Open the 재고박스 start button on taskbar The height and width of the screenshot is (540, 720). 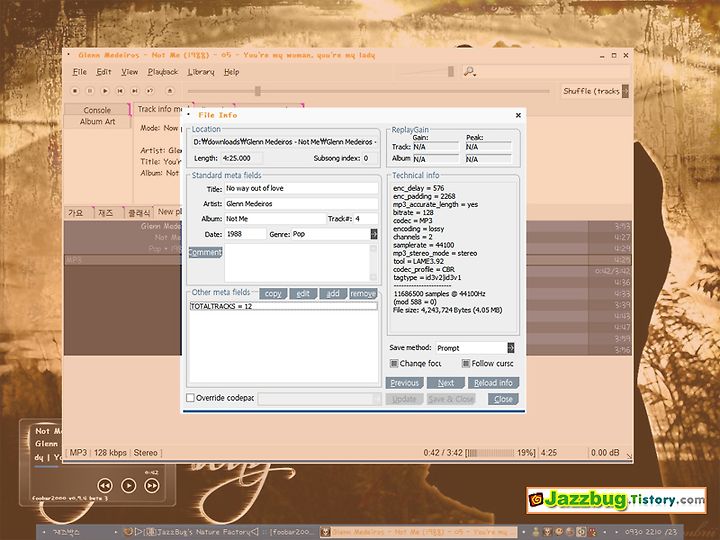tap(67, 533)
